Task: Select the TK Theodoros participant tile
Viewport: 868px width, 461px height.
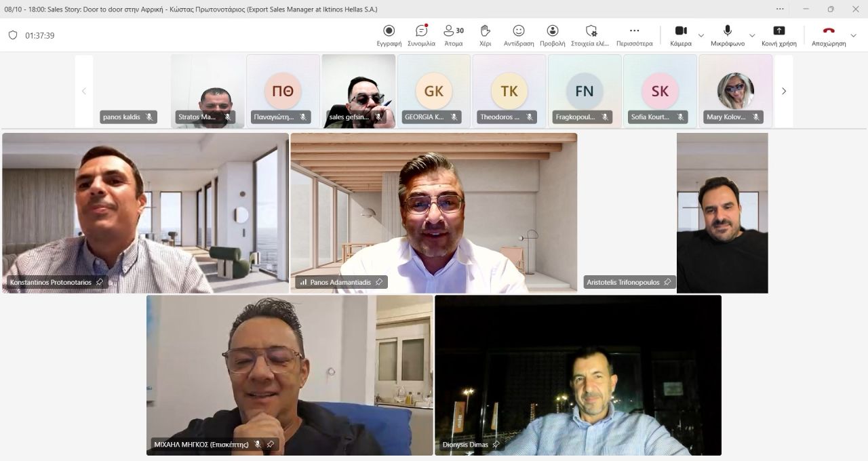Action: pos(509,91)
